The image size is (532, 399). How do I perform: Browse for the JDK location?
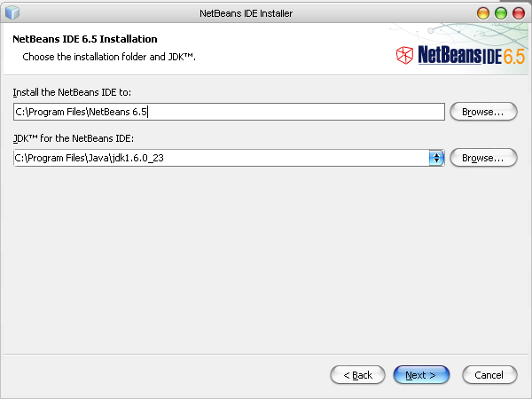tap(483, 158)
